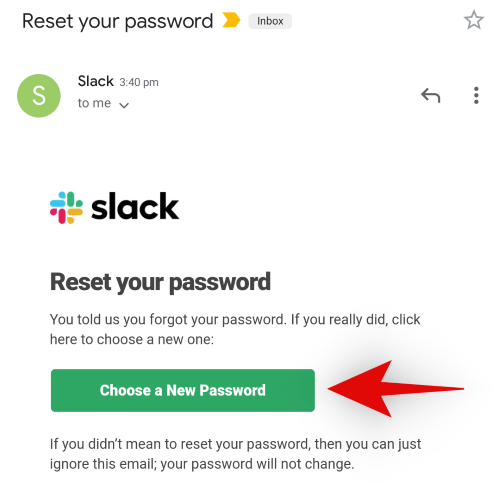Image resolution: width=500 pixels, height=497 pixels.
Task: Click the 'to me' recipient text
Action: 94,103
